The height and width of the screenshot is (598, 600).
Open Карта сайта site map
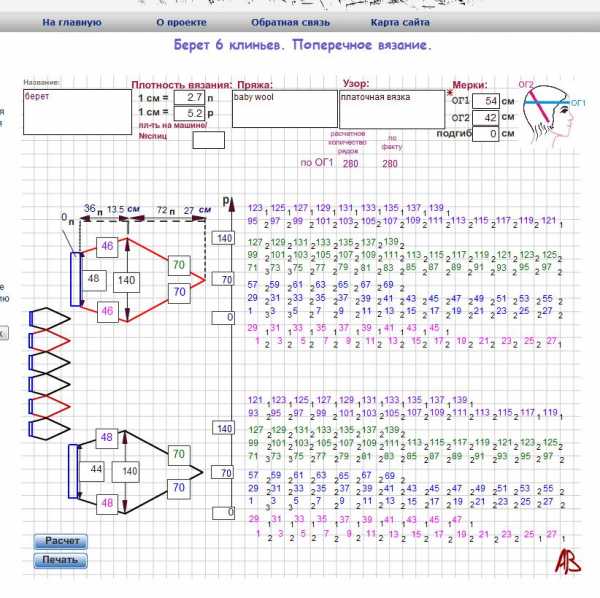398,21
